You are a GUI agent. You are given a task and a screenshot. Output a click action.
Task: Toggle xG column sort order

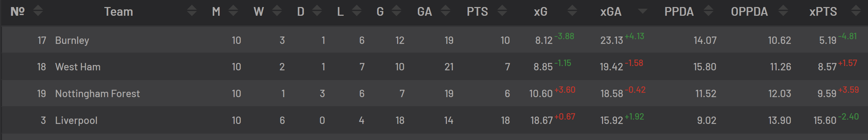click(x=572, y=11)
